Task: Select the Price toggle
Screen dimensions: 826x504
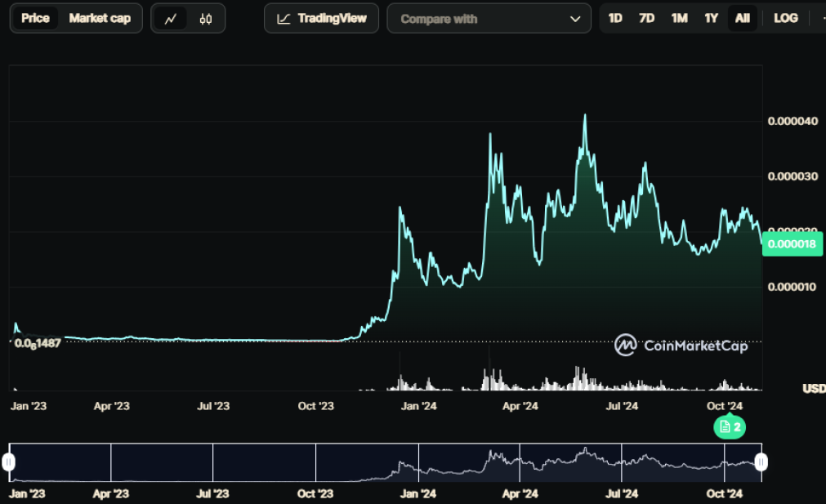Action: (35, 19)
